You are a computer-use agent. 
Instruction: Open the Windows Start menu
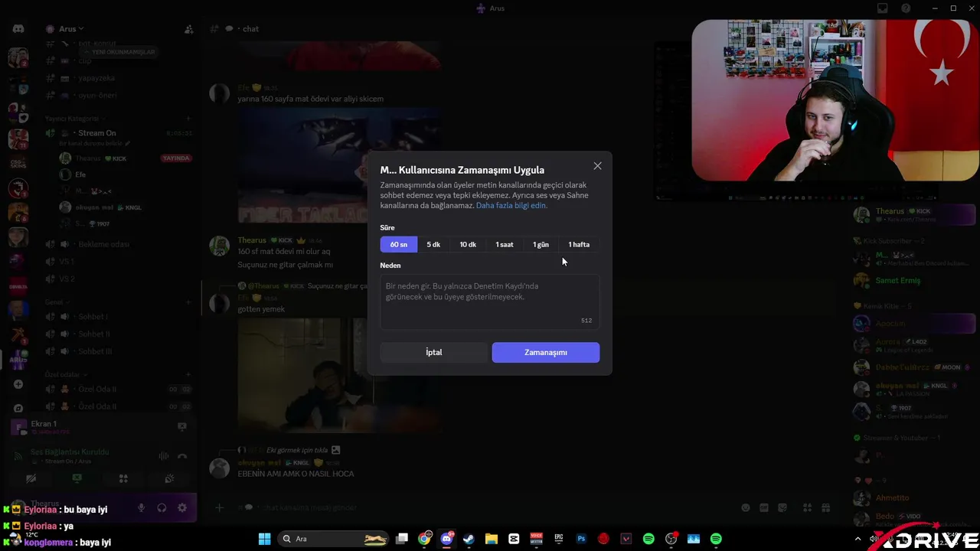pos(264,539)
